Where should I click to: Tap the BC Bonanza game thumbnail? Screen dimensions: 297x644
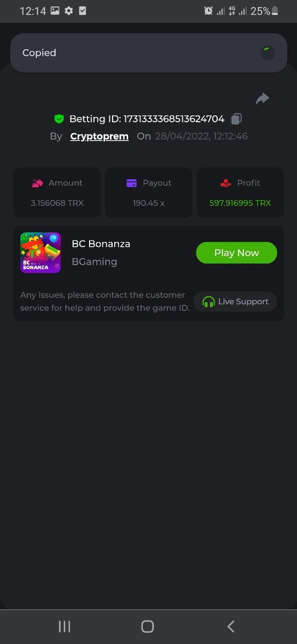41,253
